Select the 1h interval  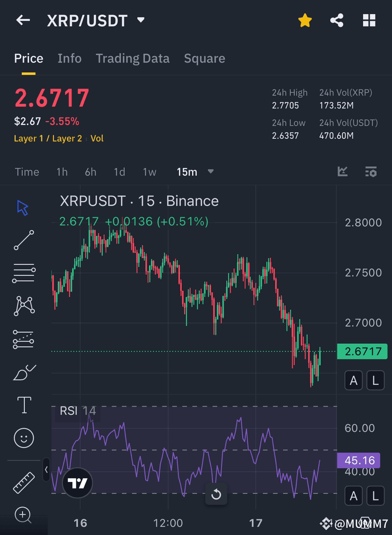tap(62, 171)
